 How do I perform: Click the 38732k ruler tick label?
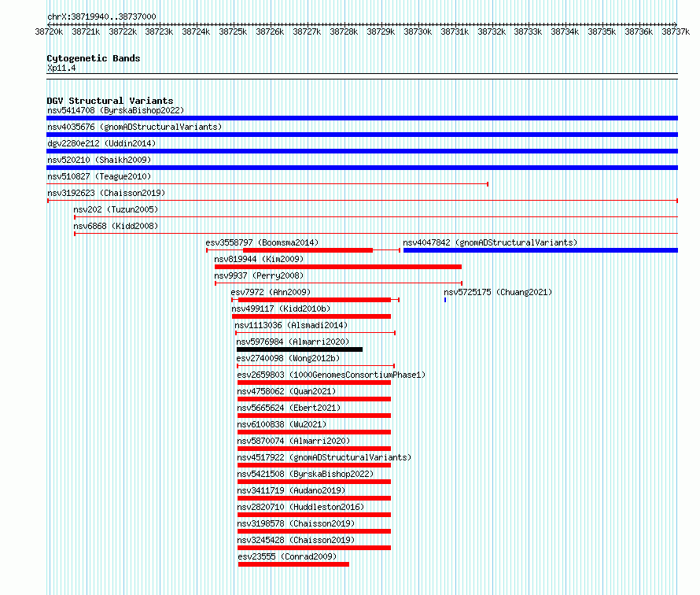coord(492,31)
